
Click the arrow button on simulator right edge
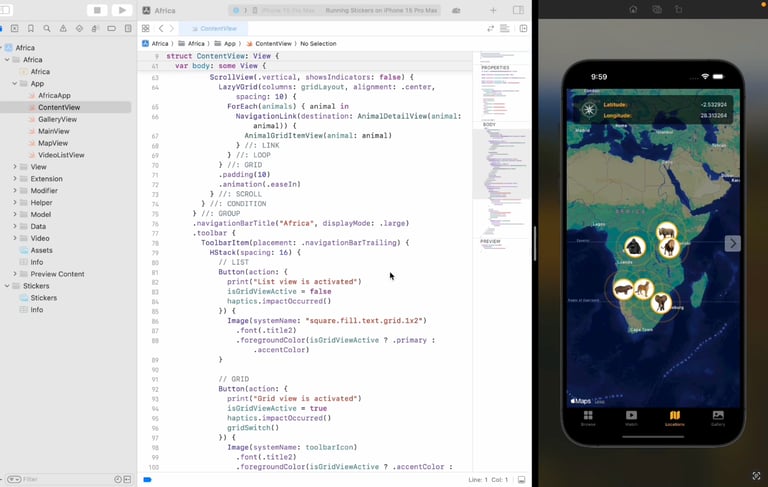(733, 243)
